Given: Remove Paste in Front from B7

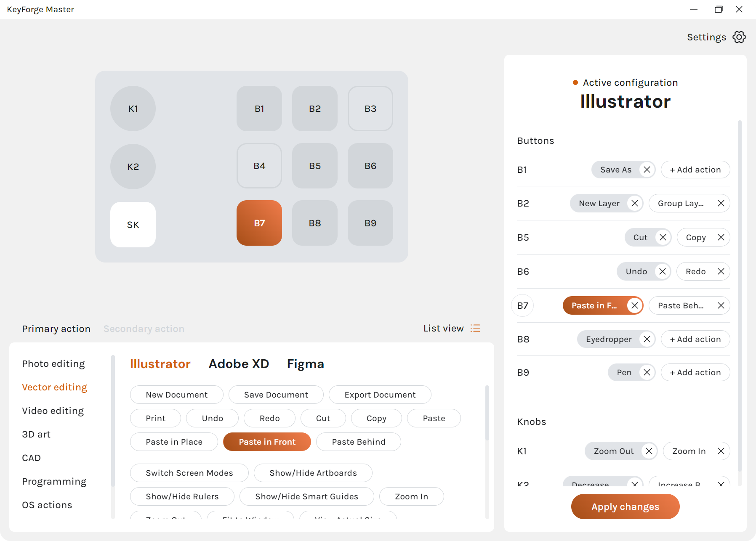Looking at the screenshot, I should [x=635, y=305].
